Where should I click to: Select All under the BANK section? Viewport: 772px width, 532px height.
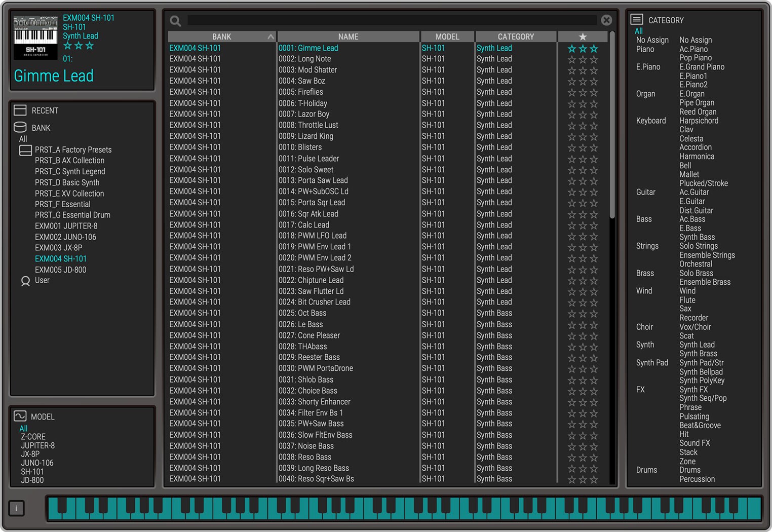[x=23, y=139]
